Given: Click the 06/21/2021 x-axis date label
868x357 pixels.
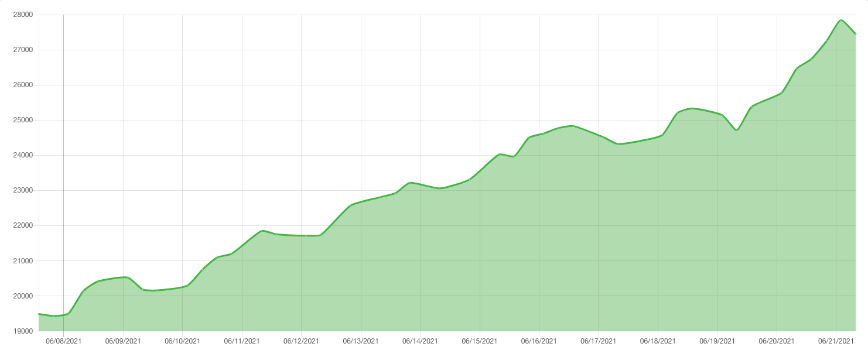Looking at the screenshot, I should pyautogui.click(x=836, y=341).
